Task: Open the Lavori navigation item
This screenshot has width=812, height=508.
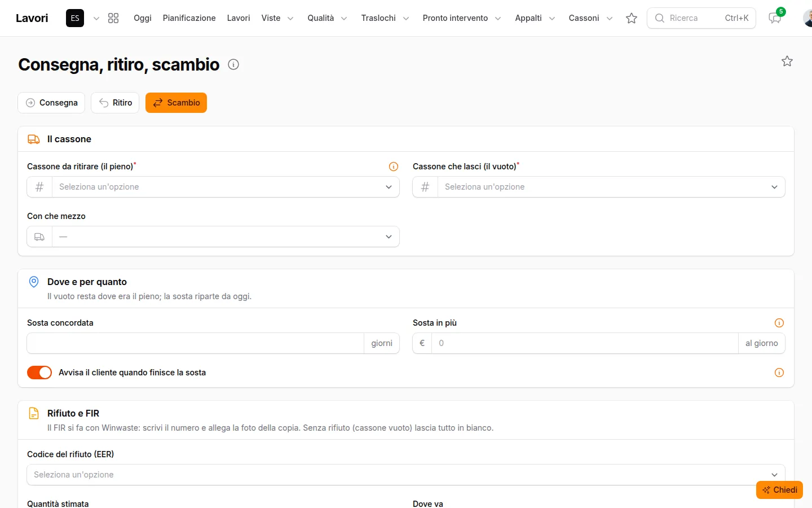Action: pyautogui.click(x=239, y=18)
